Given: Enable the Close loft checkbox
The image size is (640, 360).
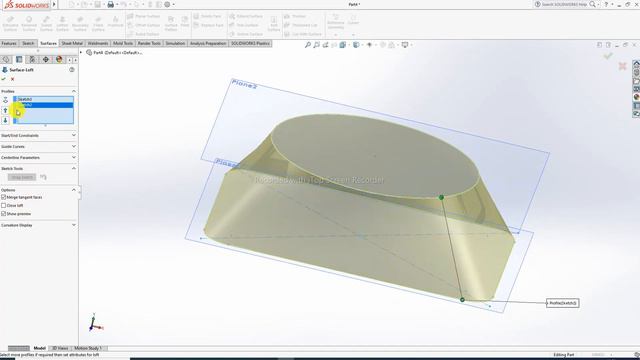Looking at the screenshot, I should (x=4, y=205).
